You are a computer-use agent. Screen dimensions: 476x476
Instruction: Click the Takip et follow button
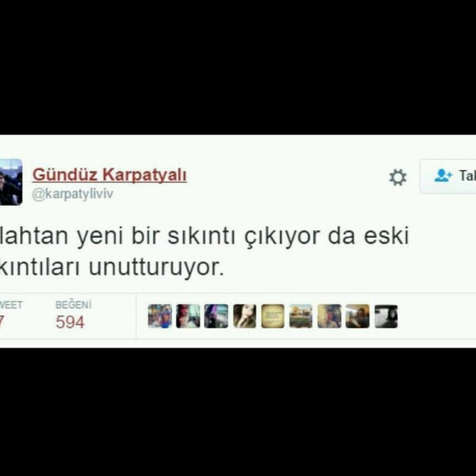[x=448, y=176]
